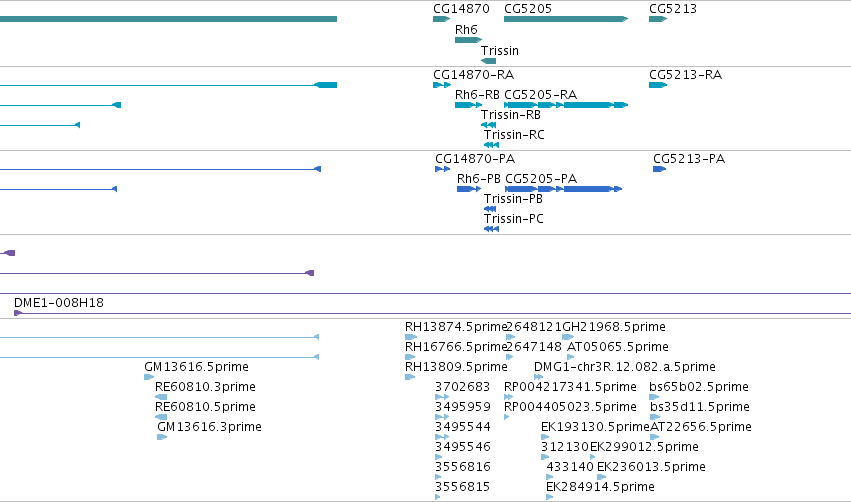Screen dimensions: 851x502
Task: Open the GM13616.3prime EST
Action: 162,437
